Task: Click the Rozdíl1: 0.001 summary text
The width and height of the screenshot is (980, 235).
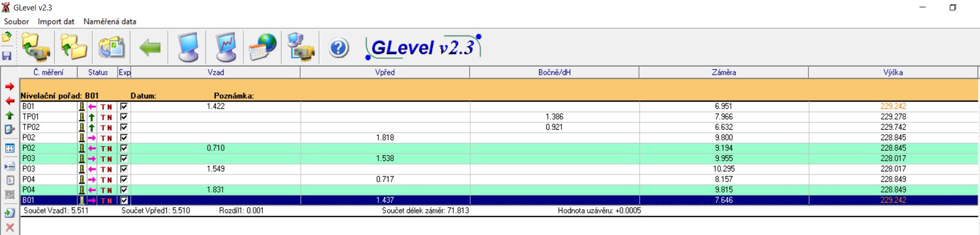Action: click(241, 211)
